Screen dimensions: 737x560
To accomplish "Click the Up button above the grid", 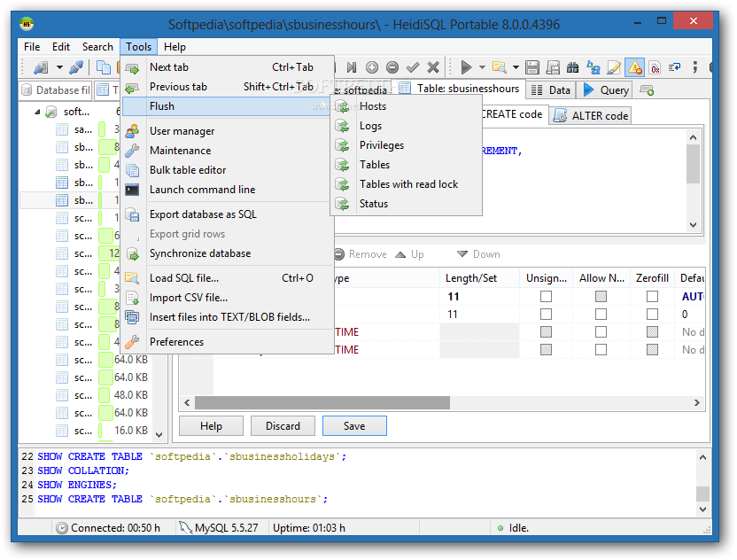I will coord(410,254).
